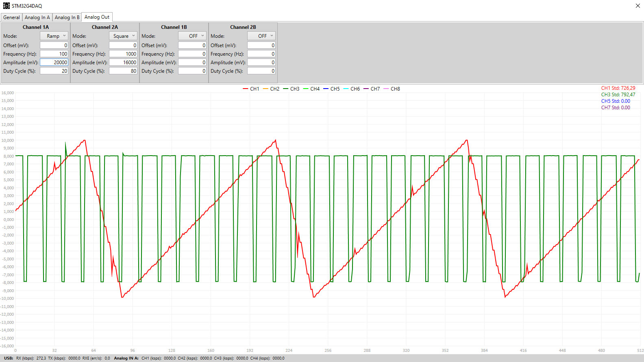
Task: Toggle CH6 legend entry in chart
Action: click(x=352, y=89)
